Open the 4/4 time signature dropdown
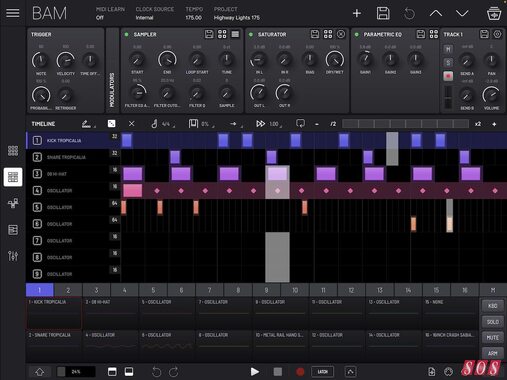The height and width of the screenshot is (380, 507). pos(163,124)
